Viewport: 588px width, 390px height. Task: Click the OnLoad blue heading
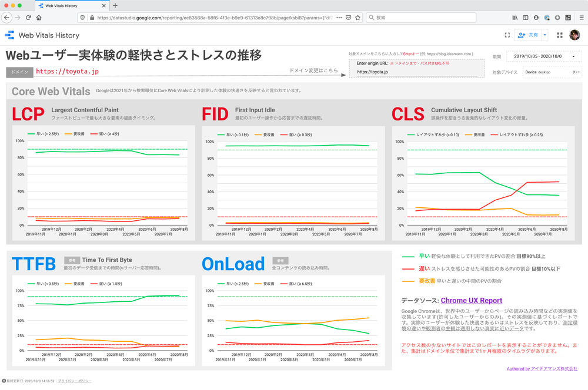click(233, 264)
